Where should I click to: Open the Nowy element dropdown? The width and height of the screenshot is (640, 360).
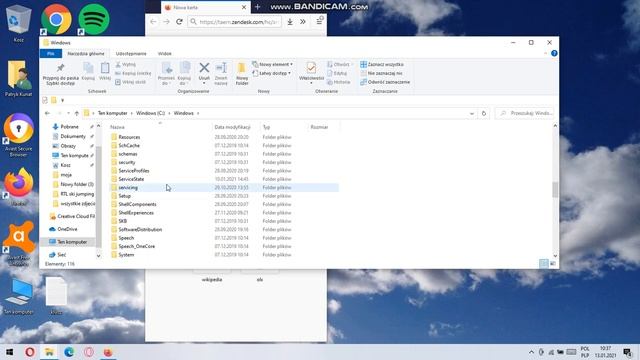point(272,64)
